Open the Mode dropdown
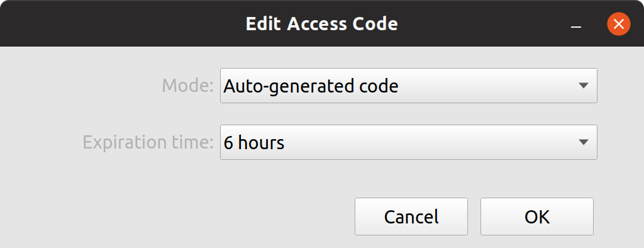644x248 pixels. [x=408, y=86]
